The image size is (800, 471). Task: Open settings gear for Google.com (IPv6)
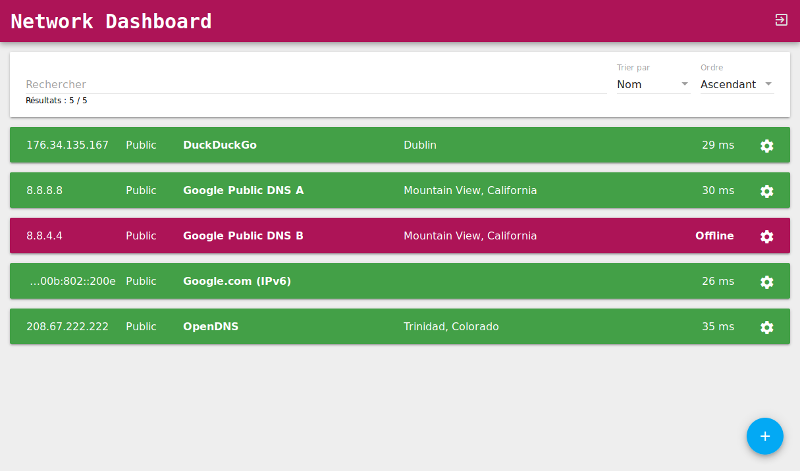pyautogui.click(x=766, y=282)
